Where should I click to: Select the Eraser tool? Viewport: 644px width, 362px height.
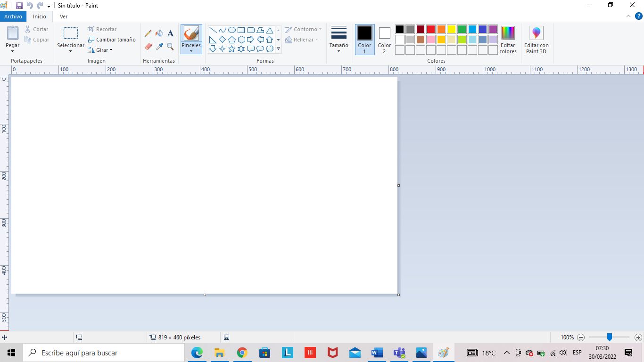[148, 46]
